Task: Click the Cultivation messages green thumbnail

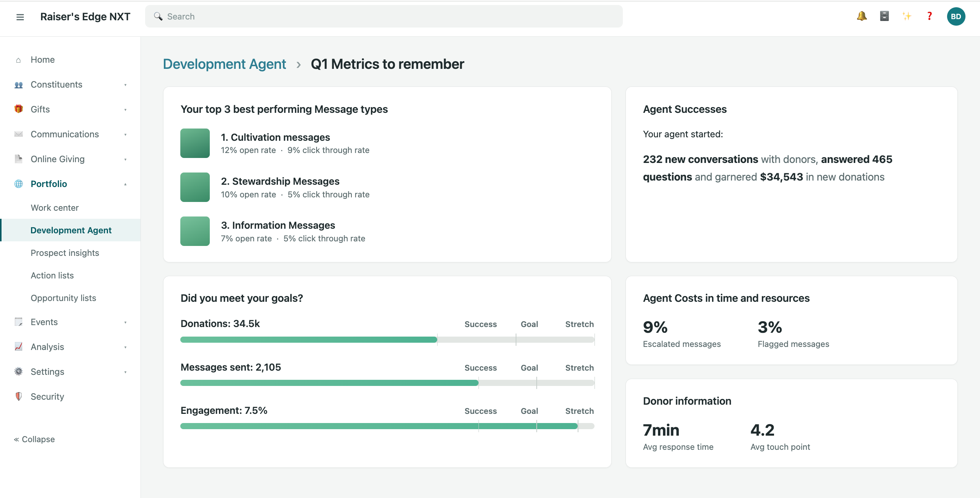Action: click(x=195, y=143)
